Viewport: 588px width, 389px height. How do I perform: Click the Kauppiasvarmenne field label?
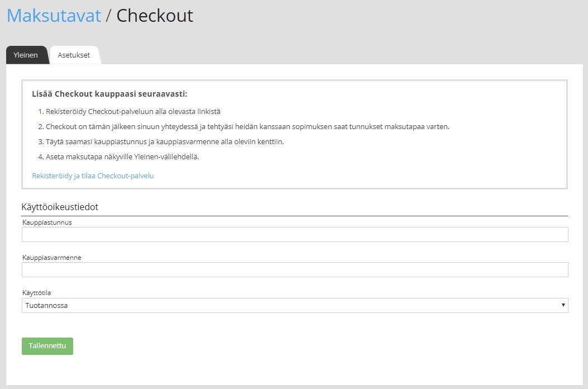click(52, 258)
